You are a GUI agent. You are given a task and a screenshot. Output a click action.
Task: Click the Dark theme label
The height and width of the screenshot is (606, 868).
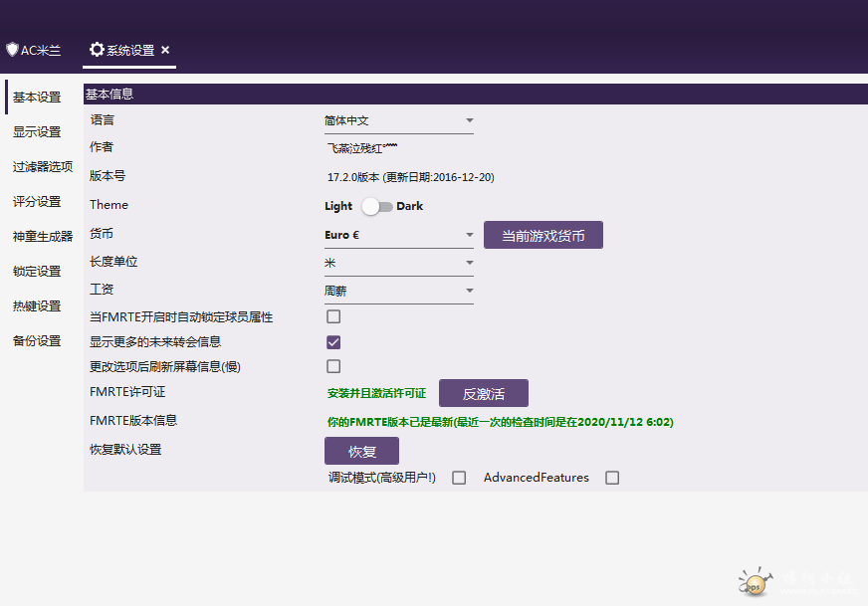[410, 206]
